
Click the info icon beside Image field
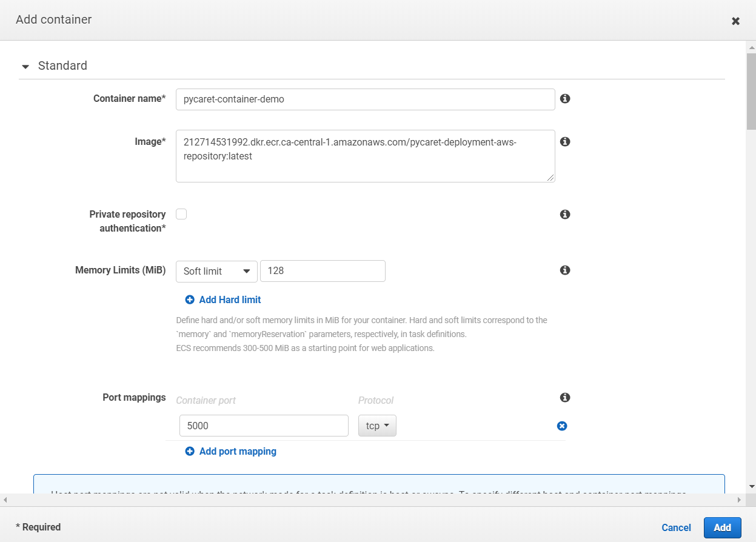565,142
